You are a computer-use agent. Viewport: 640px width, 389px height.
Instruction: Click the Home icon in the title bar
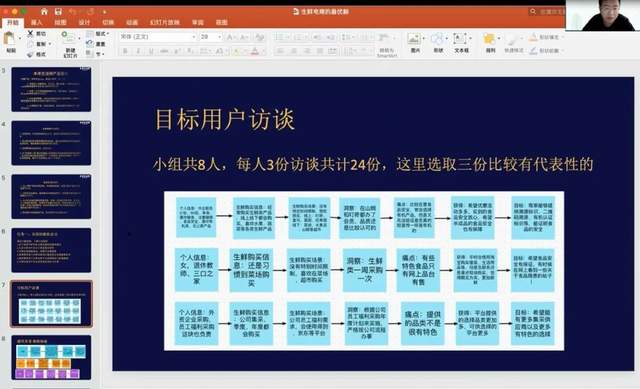pyautogui.click(x=44, y=11)
